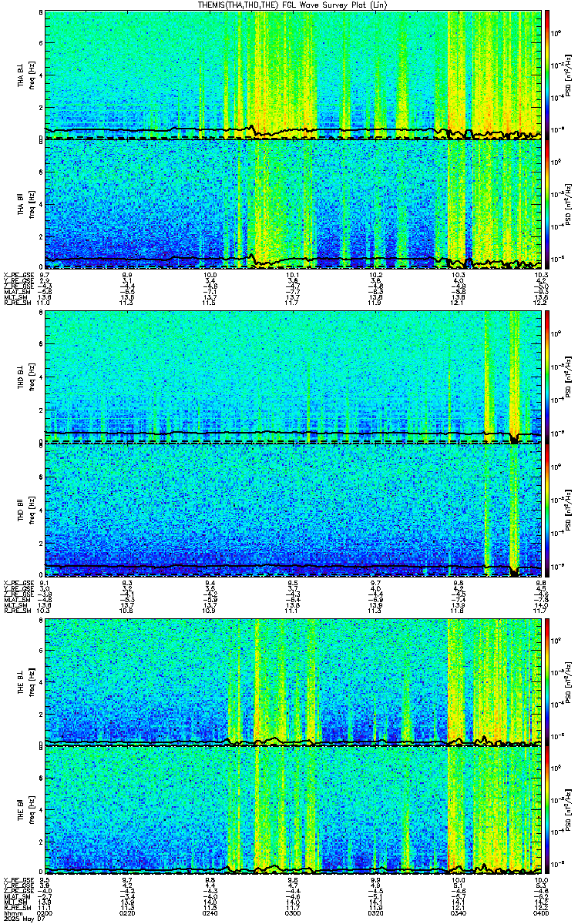The height and width of the screenshot is (924, 578).
Task: Click the PSD color bar beside THE B-perpendicular
Action: pos(547,681)
